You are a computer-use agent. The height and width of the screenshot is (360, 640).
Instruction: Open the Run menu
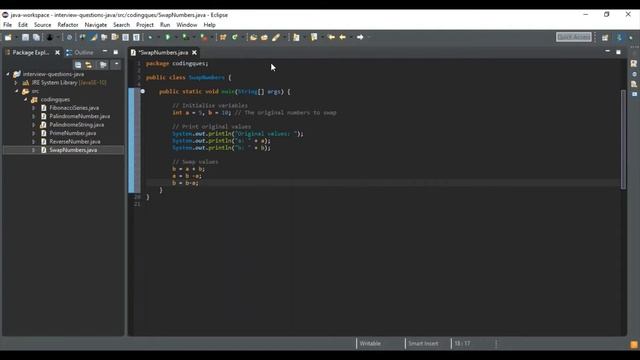coord(165,25)
